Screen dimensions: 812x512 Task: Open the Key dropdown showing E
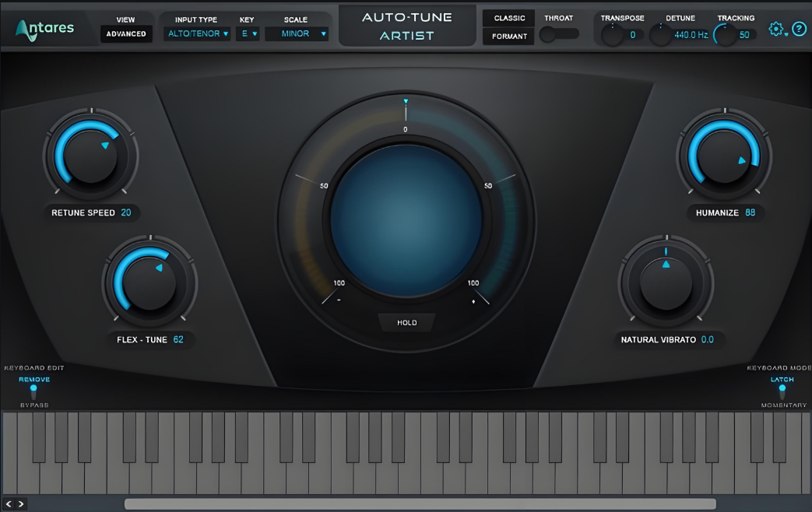click(248, 34)
